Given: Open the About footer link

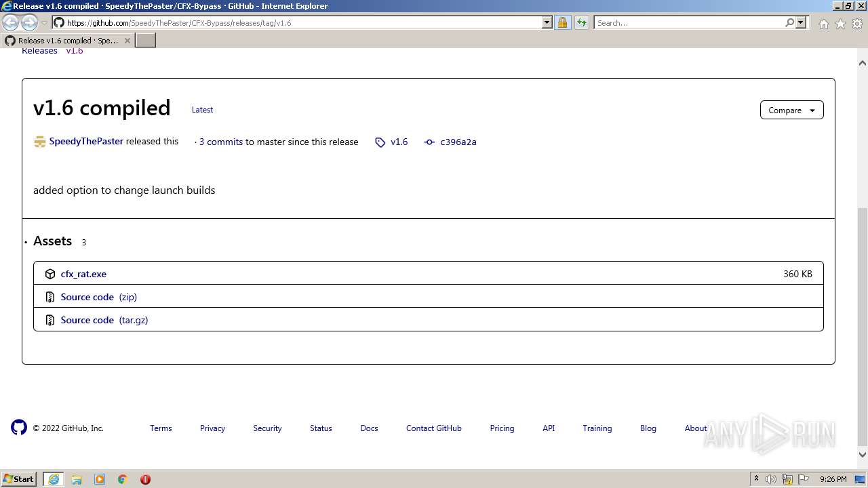Looking at the screenshot, I should [696, 428].
